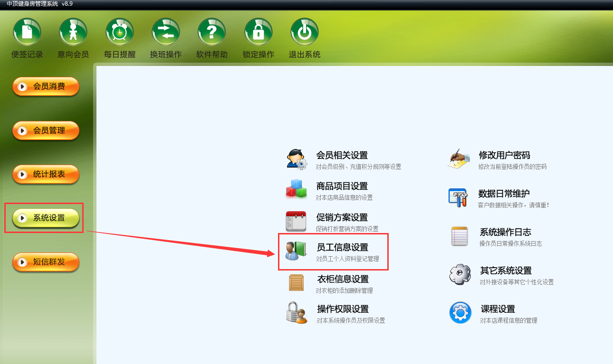Image resolution: width=613 pixels, height=364 pixels.
Task: Click the 会员相关设置 member icon
Action: point(297,159)
